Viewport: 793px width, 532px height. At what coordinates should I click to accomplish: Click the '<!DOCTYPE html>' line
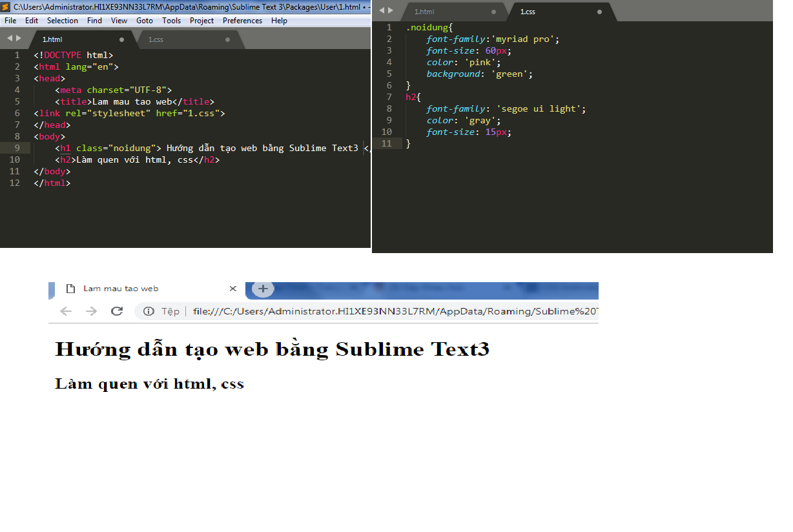tap(73, 55)
